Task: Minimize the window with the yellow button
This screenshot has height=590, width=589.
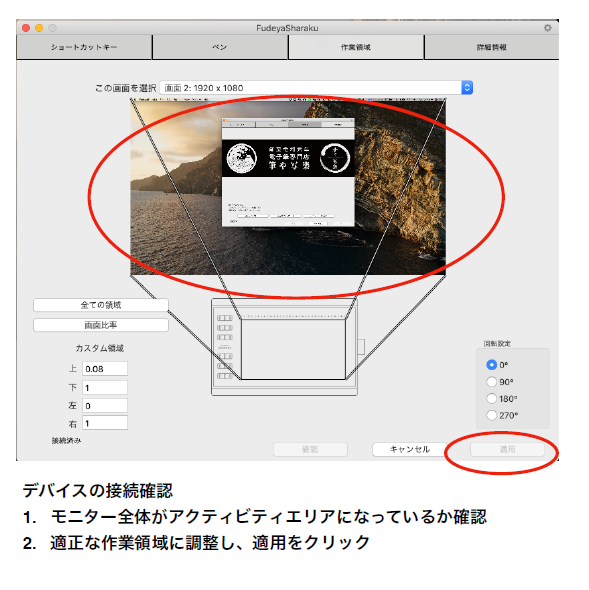Action: tap(39, 28)
